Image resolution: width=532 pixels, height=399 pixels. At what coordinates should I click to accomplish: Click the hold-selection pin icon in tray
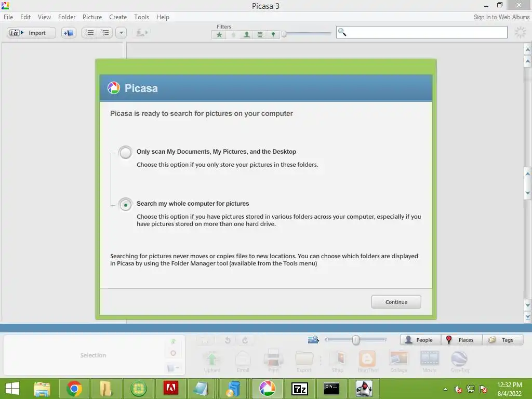click(173, 341)
